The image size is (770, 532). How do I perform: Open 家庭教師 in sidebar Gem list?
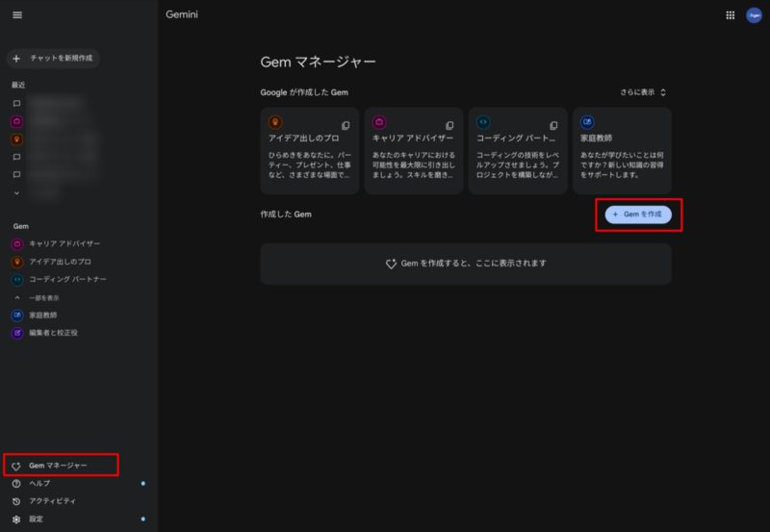pyautogui.click(x=42, y=316)
